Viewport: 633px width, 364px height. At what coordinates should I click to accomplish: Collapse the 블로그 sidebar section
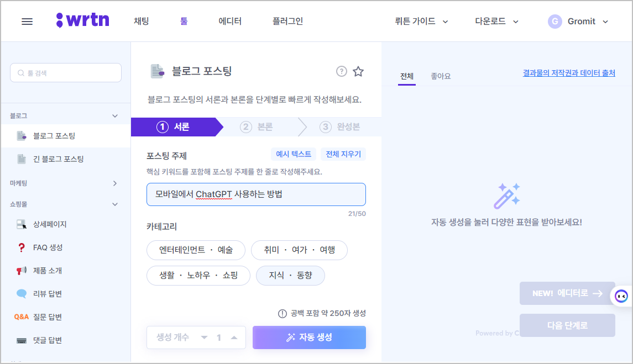(114, 115)
